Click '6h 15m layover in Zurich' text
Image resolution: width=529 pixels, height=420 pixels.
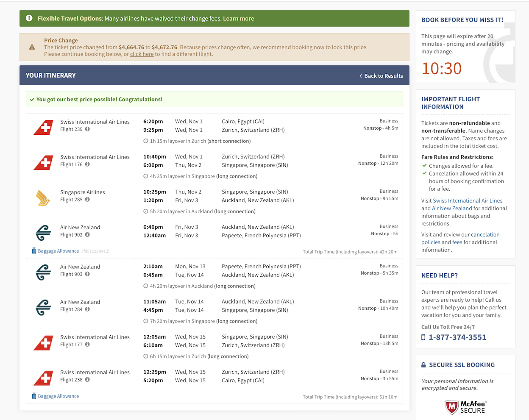click(x=178, y=356)
